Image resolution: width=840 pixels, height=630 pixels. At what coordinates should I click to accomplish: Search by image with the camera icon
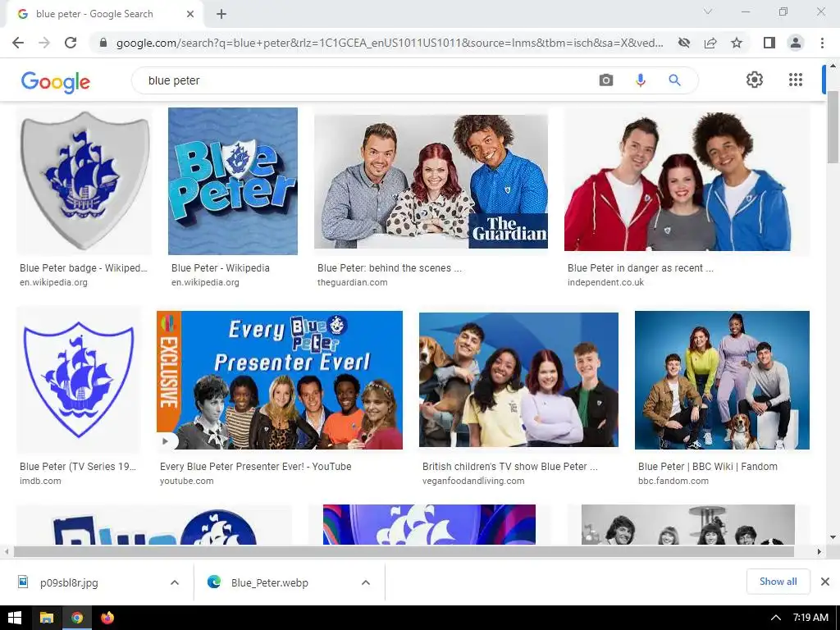pos(606,80)
